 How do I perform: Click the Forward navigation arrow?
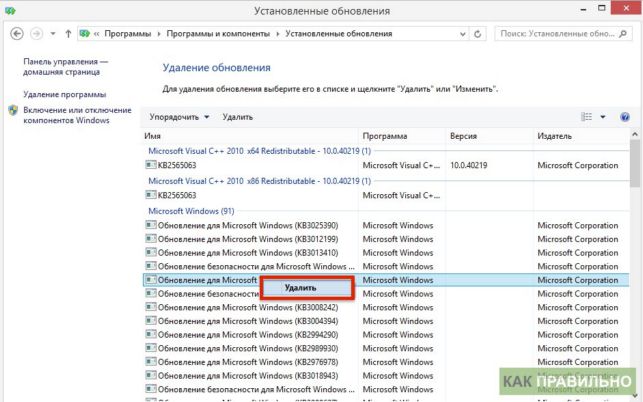coord(36,33)
